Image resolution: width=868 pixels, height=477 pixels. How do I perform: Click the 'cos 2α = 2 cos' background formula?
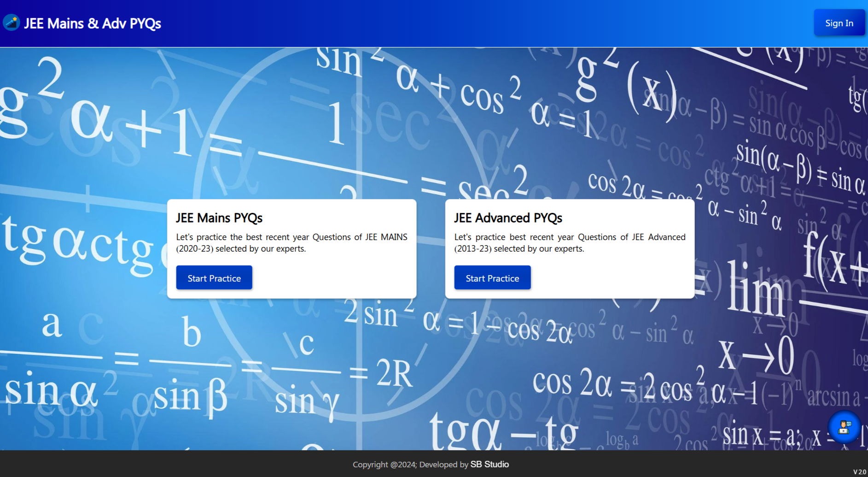[612, 384]
